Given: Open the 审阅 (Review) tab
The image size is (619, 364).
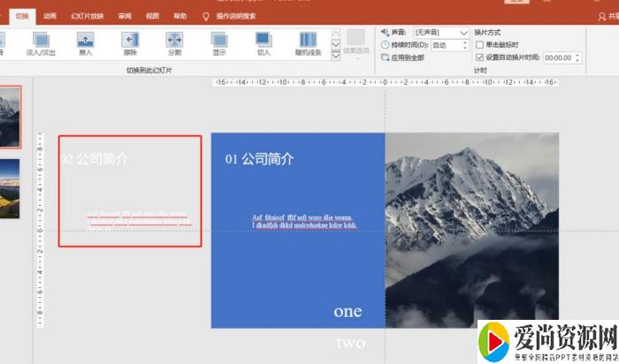Looking at the screenshot, I should tap(125, 16).
